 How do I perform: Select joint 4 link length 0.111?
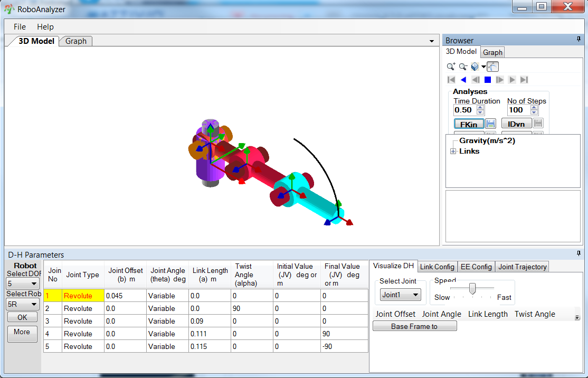point(210,334)
